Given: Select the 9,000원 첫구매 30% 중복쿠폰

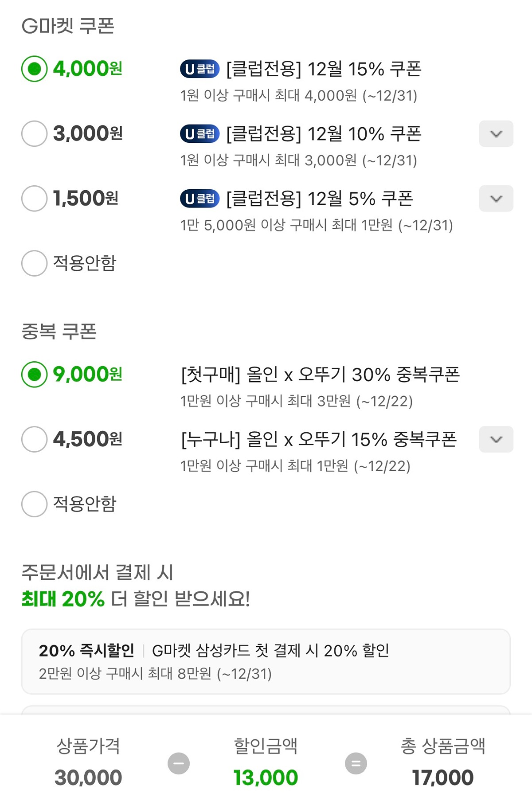Looking at the screenshot, I should [34, 375].
